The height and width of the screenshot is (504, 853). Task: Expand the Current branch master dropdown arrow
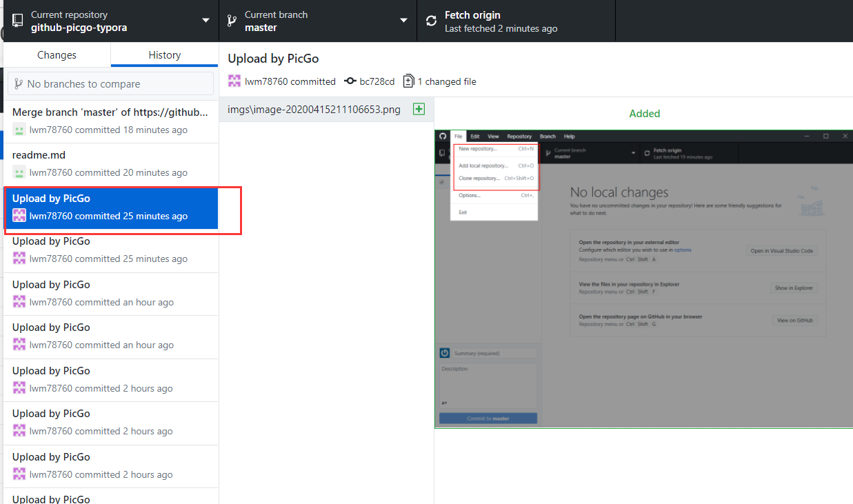403,21
